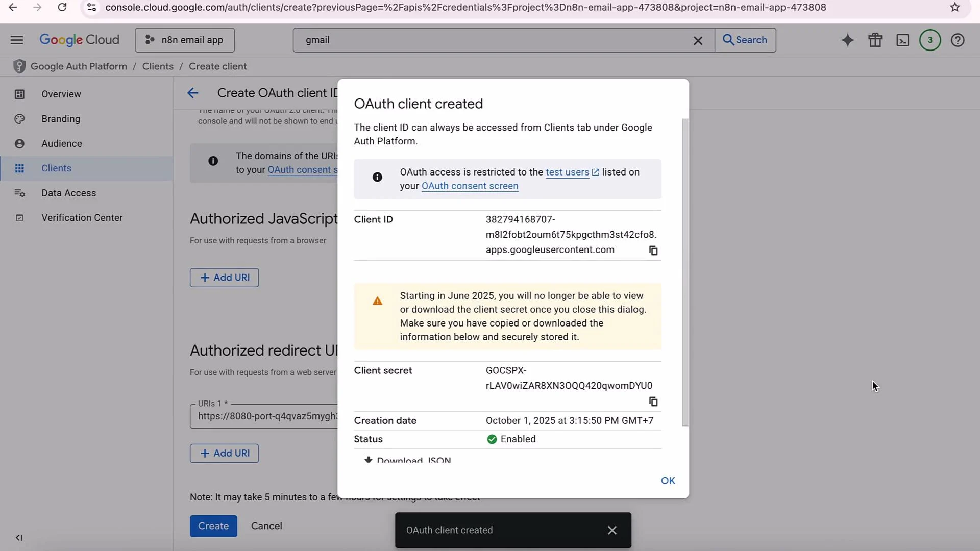The height and width of the screenshot is (551, 980).
Task: Open OAuth consent screen link in dialog
Action: (470, 186)
